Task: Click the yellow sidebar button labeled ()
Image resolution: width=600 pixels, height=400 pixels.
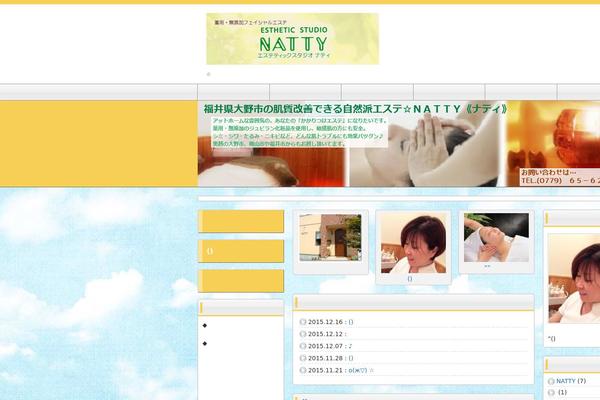Action: click(241, 251)
